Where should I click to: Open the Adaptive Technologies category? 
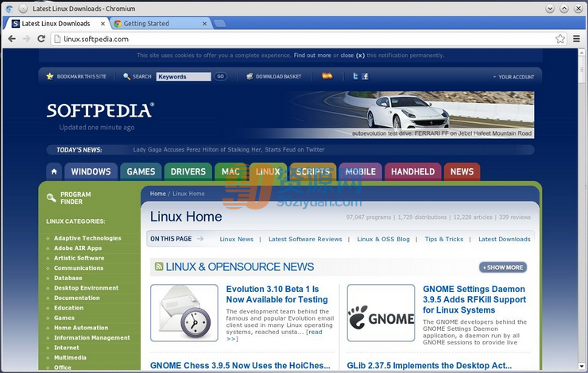87,238
